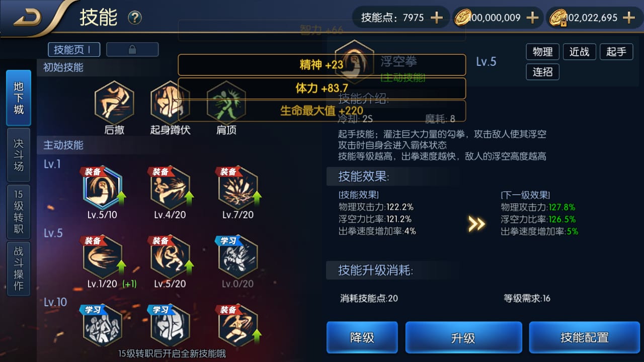The height and width of the screenshot is (362, 644).
Task: Switch to 技能页 I
Action: tap(74, 49)
